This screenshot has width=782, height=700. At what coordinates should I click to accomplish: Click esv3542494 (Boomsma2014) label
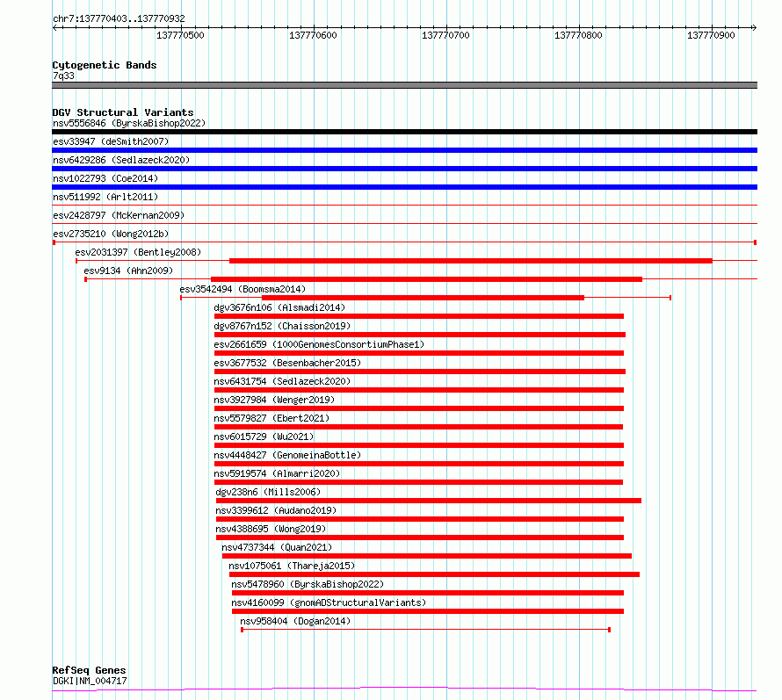pos(243,289)
